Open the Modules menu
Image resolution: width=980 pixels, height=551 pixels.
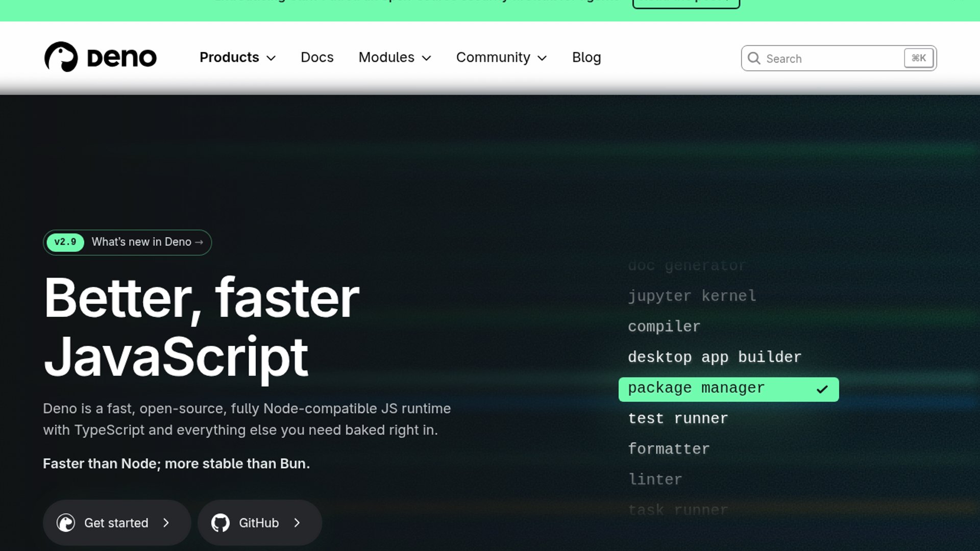395,57
